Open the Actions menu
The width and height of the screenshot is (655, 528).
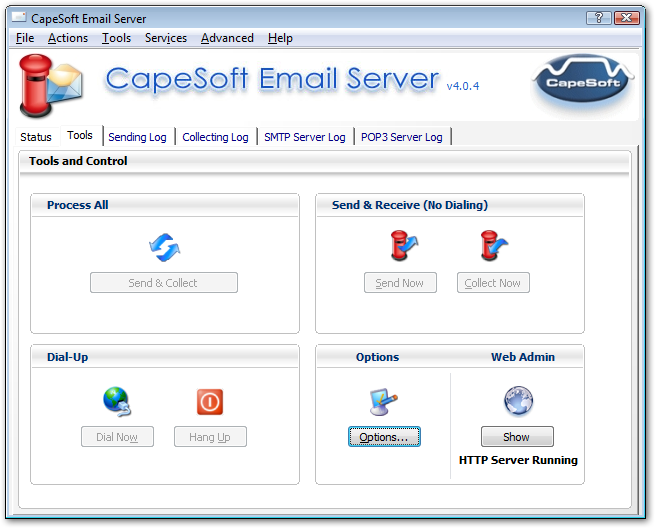tap(68, 38)
